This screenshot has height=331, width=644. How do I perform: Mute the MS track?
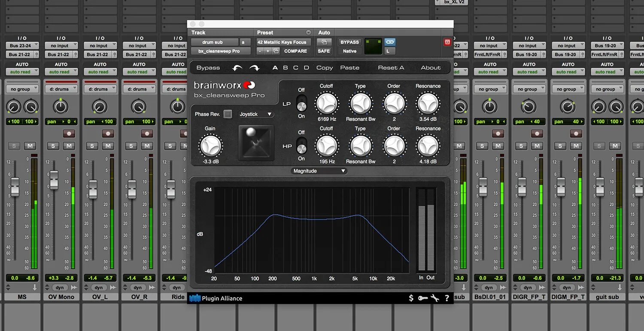click(x=30, y=146)
